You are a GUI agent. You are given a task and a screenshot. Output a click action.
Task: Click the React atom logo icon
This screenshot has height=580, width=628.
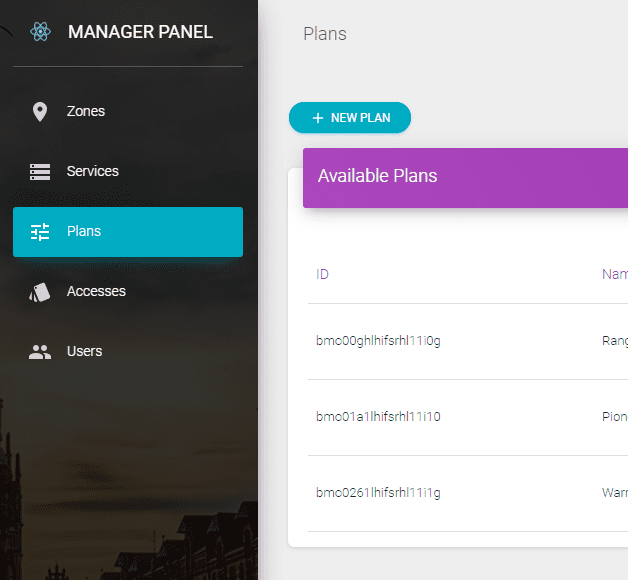point(40,32)
